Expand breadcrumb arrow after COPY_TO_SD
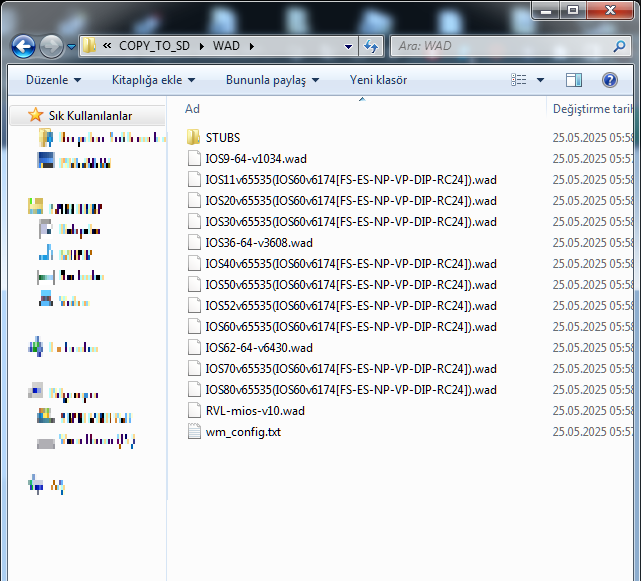 [202, 46]
